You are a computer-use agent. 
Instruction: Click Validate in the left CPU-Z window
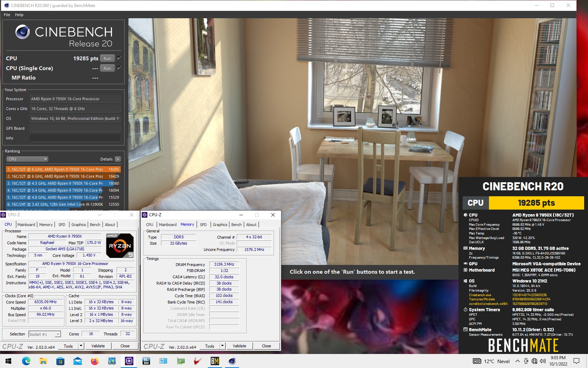pos(98,346)
